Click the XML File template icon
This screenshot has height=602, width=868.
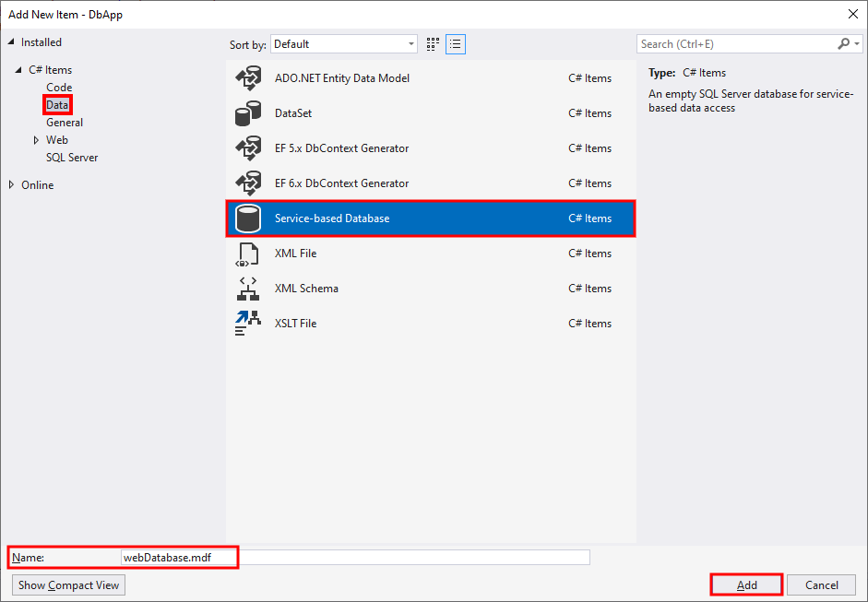click(248, 254)
